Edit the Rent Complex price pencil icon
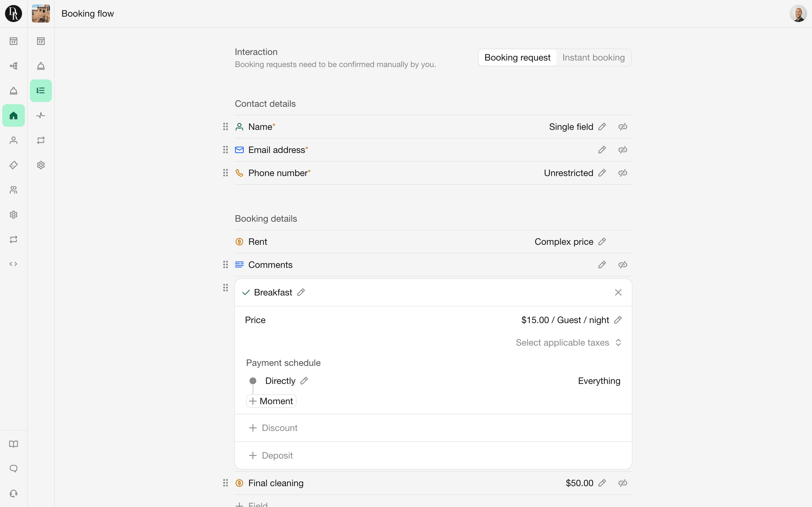This screenshot has width=812, height=507. point(602,242)
